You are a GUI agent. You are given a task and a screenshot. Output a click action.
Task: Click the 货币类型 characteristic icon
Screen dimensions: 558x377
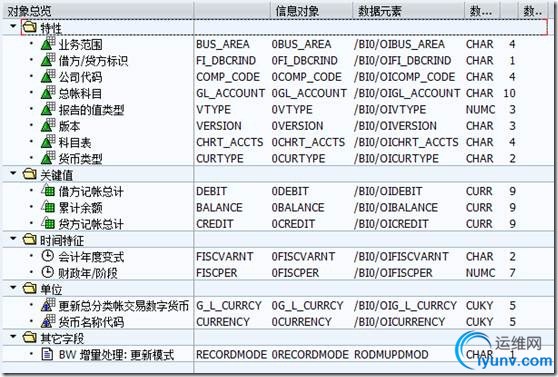(x=48, y=158)
